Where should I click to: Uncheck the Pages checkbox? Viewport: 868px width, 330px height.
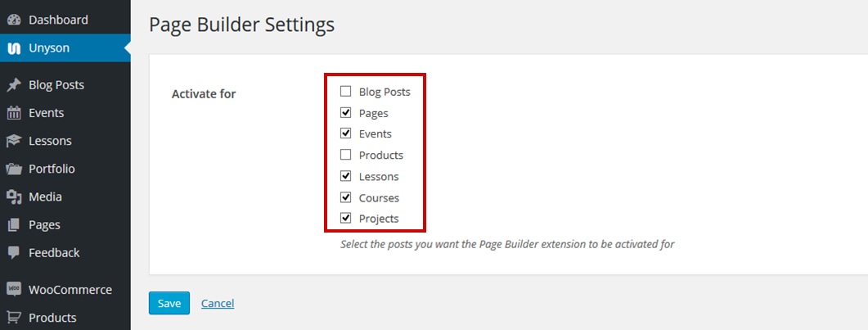346,113
